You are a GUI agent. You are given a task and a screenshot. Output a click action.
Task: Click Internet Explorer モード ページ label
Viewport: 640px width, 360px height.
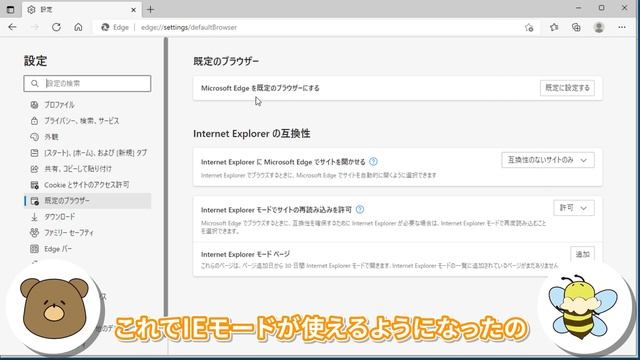click(245, 254)
